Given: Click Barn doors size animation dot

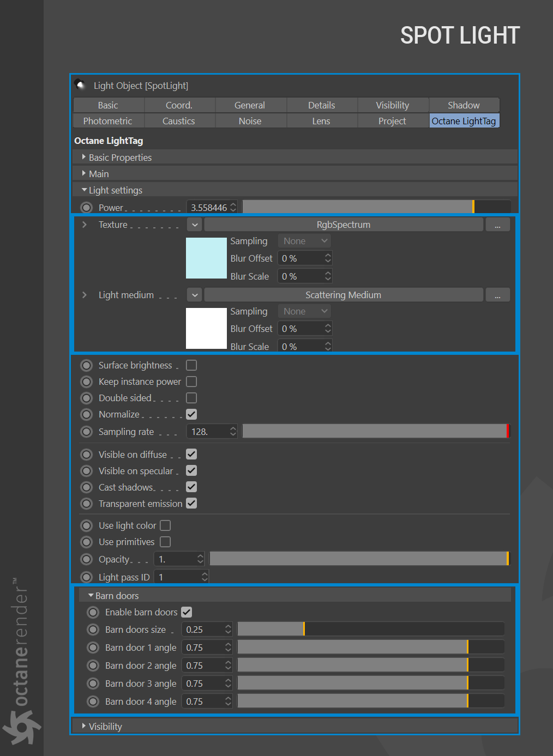Looking at the screenshot, I should tap(93, 630).
